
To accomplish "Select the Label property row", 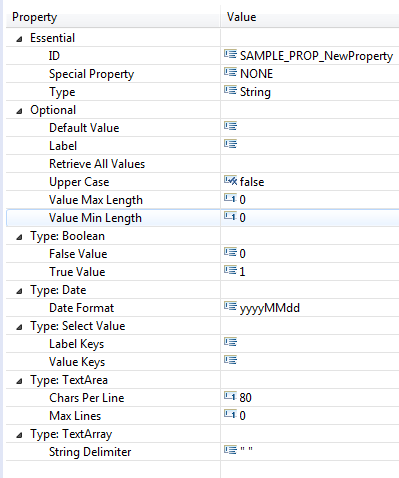I will point(202,146).
